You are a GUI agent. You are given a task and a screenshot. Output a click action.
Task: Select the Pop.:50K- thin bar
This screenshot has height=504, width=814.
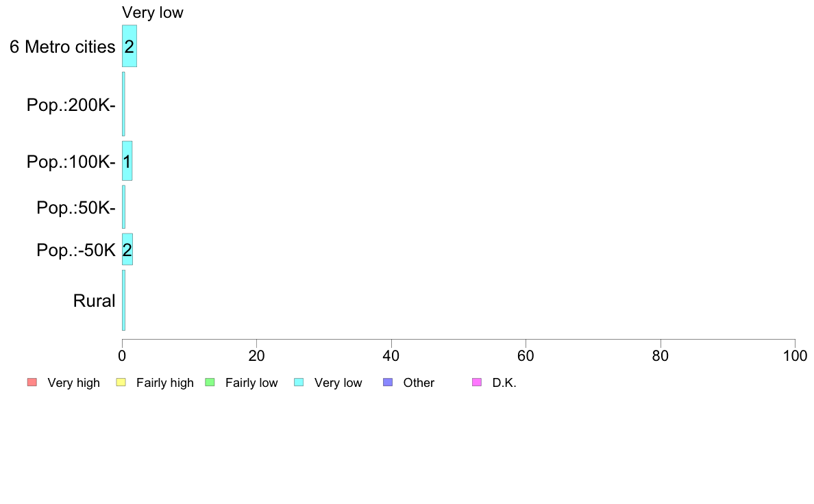[123, 207]
